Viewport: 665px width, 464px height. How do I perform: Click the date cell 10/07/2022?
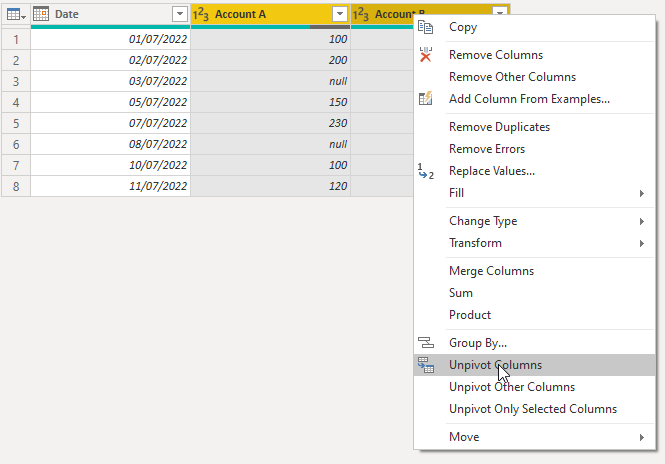pos(110,165)
